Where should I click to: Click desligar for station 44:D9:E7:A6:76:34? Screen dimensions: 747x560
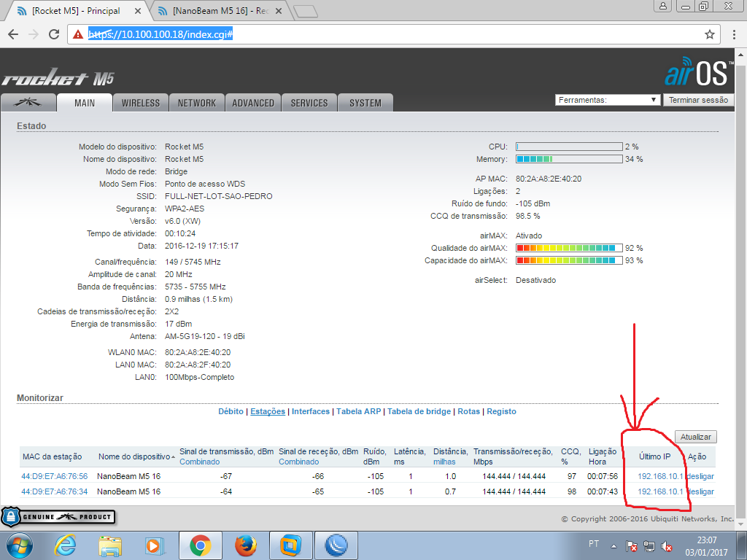(700, 491)
